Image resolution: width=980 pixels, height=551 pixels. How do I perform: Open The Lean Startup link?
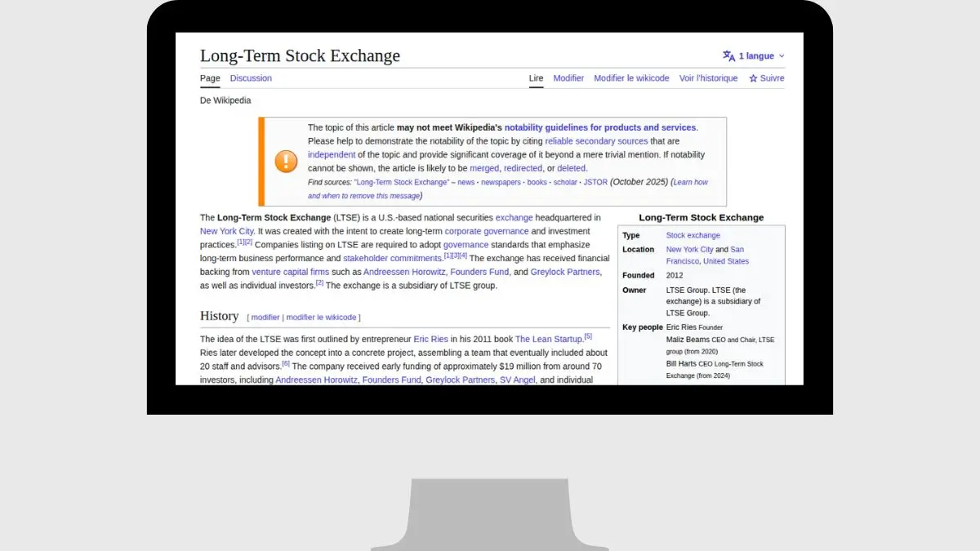point(549,339)
